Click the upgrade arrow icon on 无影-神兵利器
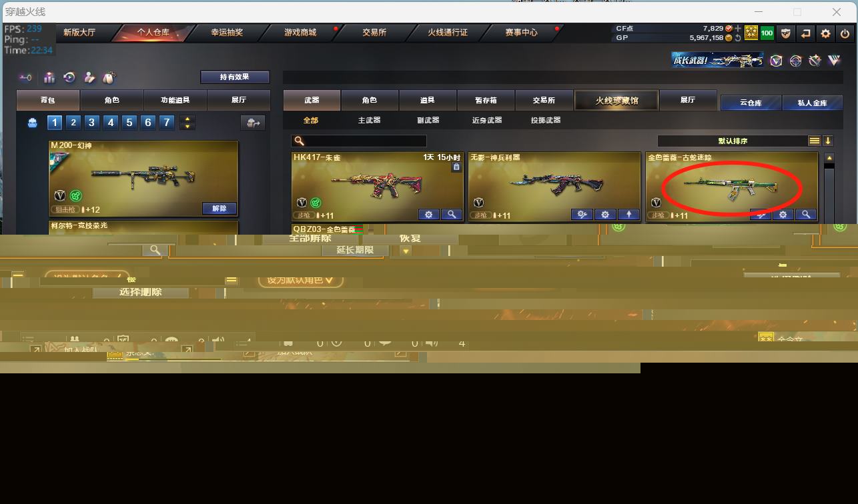 click(x=628, y=215)
